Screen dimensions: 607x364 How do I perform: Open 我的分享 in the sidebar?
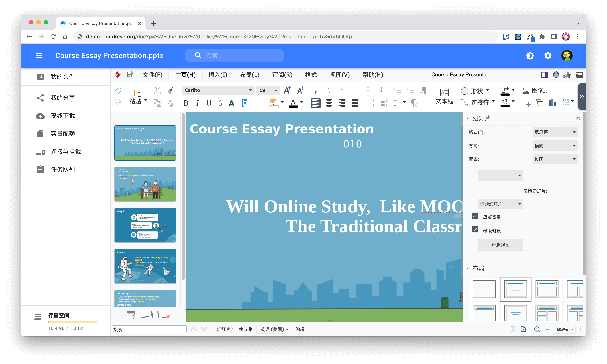(63, 98)
